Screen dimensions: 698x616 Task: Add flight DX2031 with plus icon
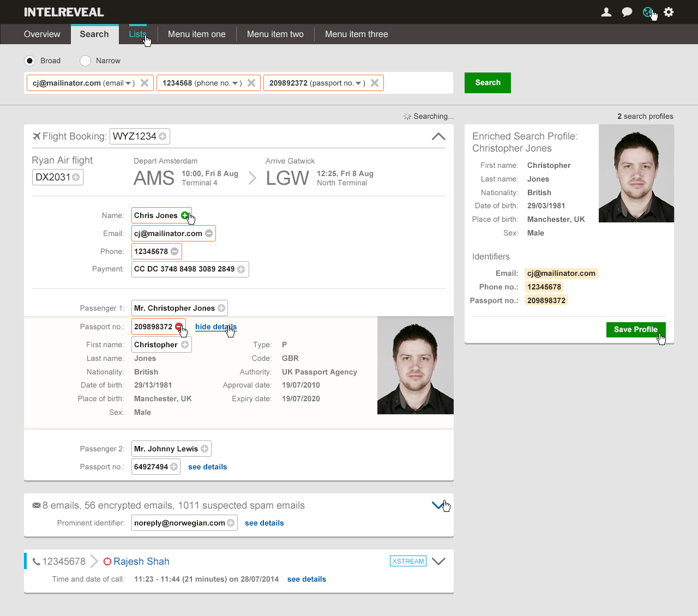pyautogui.click(x=76, y=177)
